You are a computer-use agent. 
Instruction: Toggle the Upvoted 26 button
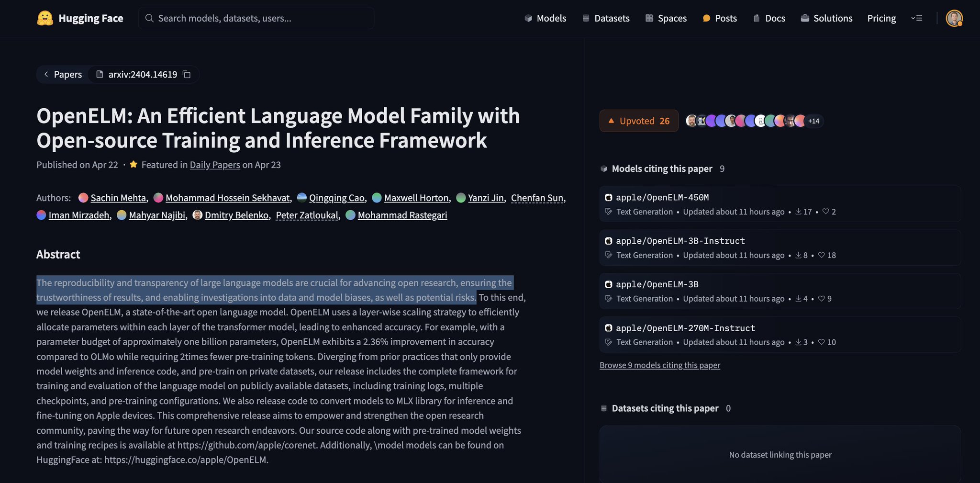click(x=639, y=121)
